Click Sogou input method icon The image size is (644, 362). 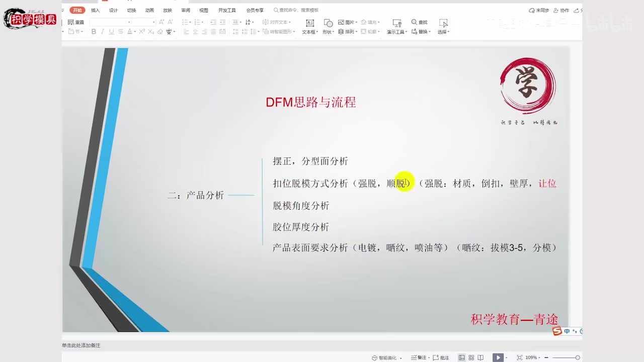pos(557,331)
